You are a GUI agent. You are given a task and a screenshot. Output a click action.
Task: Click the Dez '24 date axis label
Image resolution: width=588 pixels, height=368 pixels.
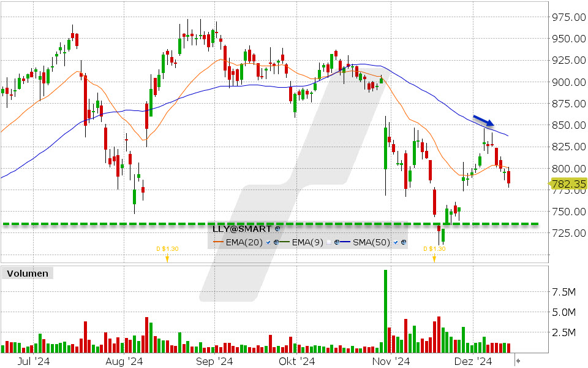click(x=473, y=361)
